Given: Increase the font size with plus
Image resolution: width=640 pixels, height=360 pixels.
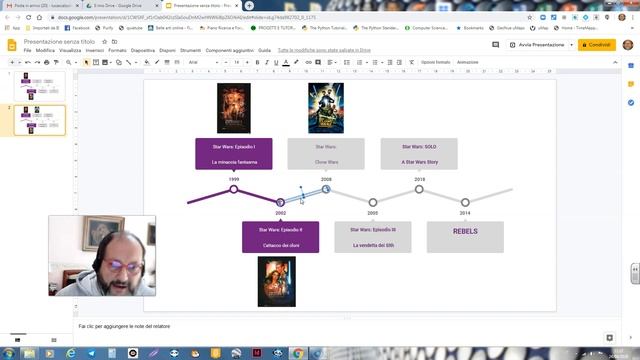Looking at the screenshot, I should (247, 62).
